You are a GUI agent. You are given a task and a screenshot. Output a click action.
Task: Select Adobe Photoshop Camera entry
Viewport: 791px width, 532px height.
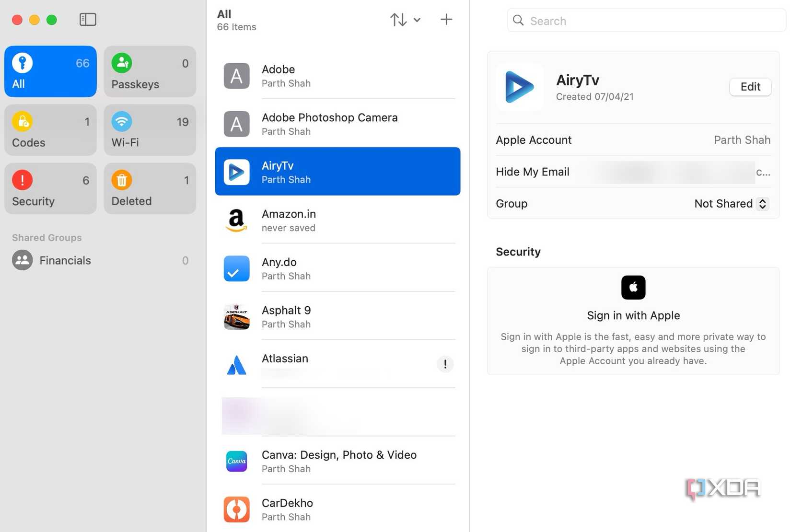(x=338, y=124)
